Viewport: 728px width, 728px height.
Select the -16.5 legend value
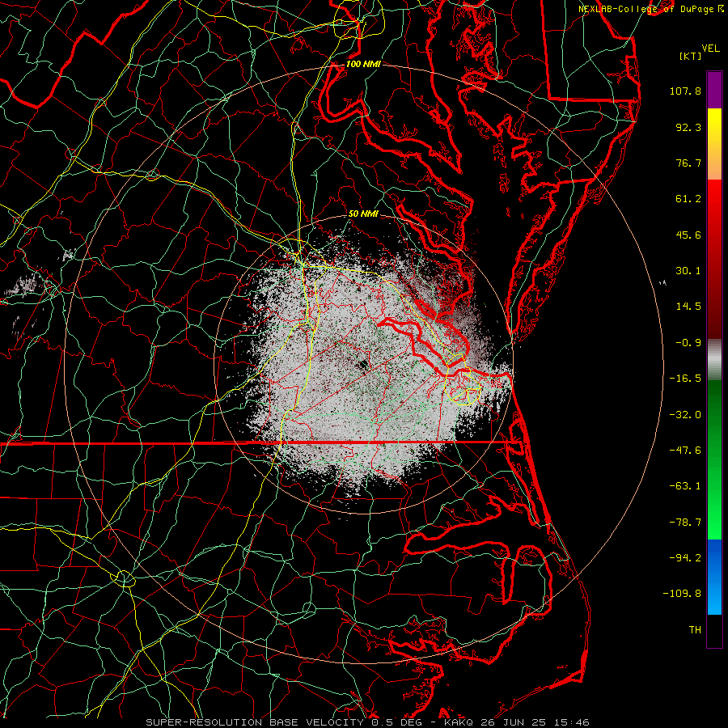pyautogui.click(x=685, y=379)
